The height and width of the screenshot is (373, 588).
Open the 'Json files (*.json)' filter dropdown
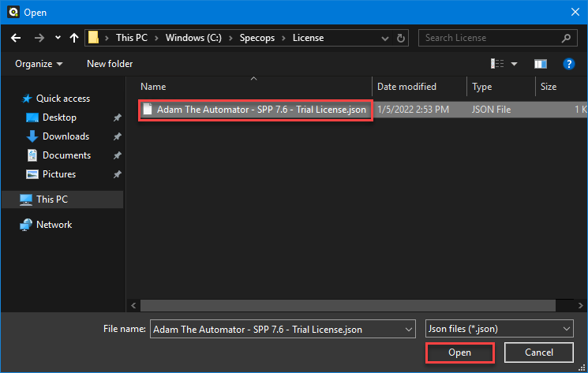click(x=499, y=329)
